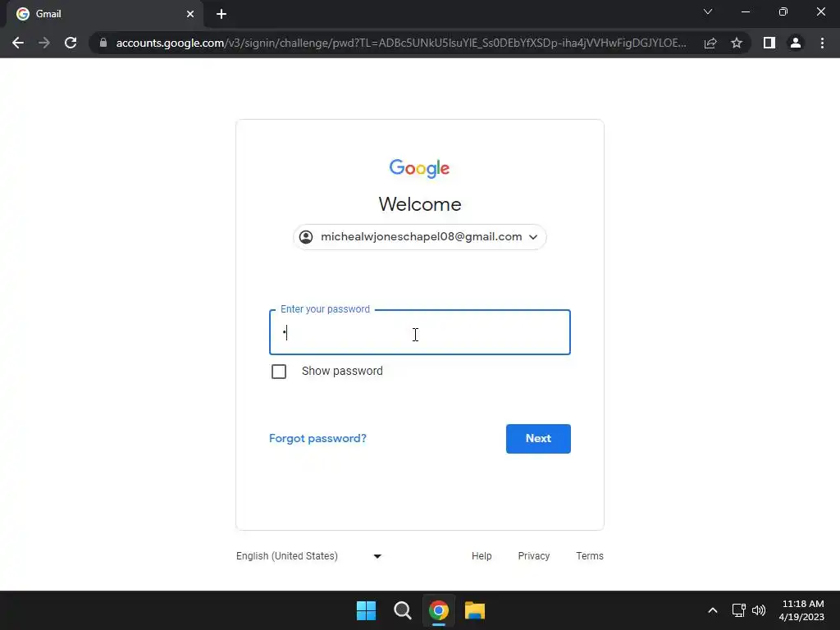Open the Chrome profile menu
The width and height of the screenshot is (840, 630).
click(796, 43)
